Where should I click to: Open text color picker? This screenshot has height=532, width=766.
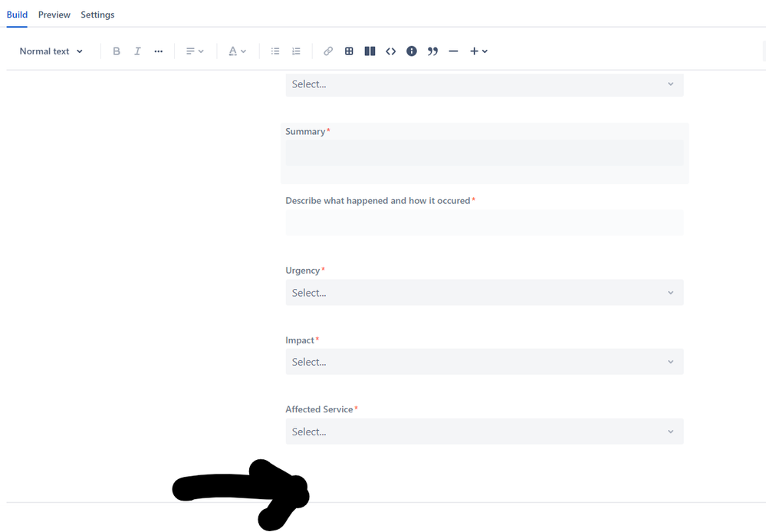click(x=237, y=51)
